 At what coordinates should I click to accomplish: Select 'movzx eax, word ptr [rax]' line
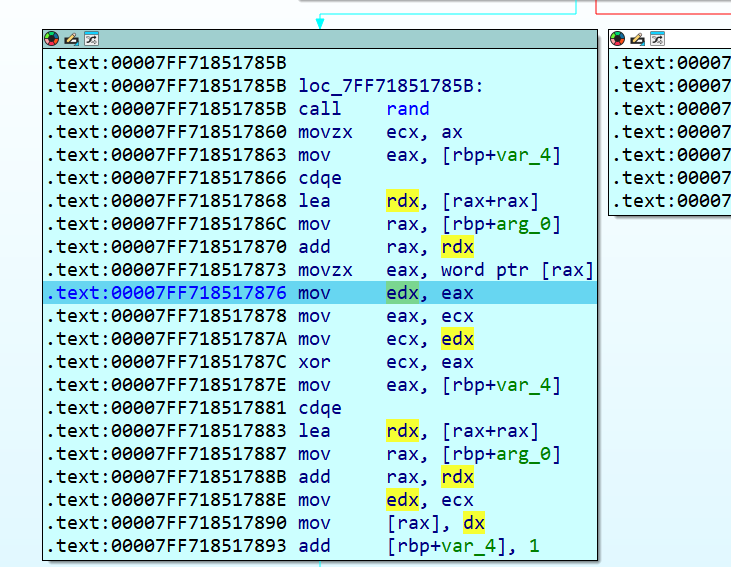click(320, 270)
